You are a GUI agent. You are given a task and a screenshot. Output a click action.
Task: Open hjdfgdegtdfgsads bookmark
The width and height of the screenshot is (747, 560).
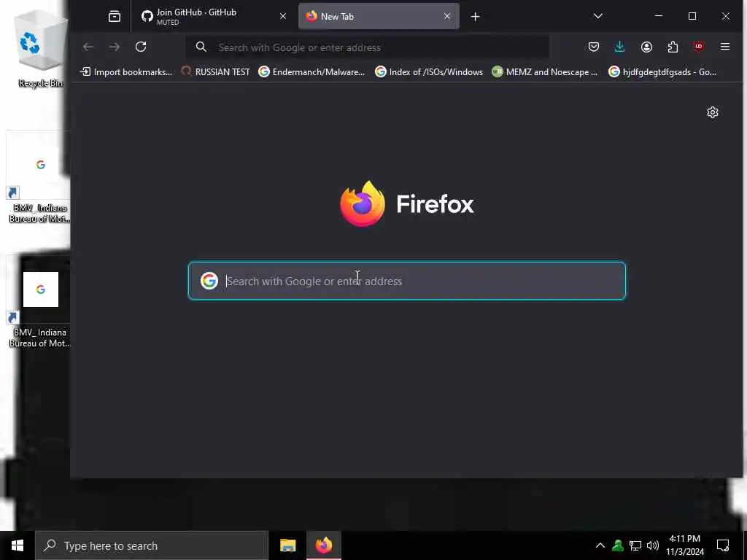[662, 72]
